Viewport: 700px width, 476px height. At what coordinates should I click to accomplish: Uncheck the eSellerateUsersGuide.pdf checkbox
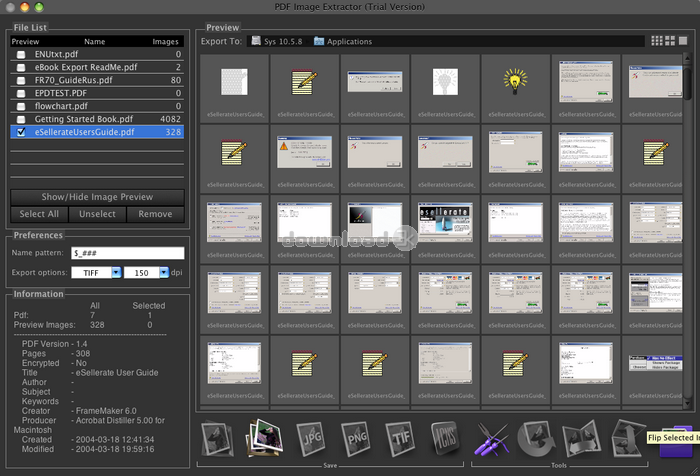(21, 132)
